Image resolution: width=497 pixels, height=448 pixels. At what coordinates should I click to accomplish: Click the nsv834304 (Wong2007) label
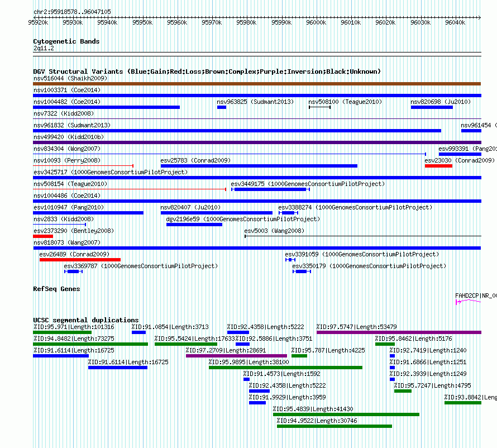[67, 149]
